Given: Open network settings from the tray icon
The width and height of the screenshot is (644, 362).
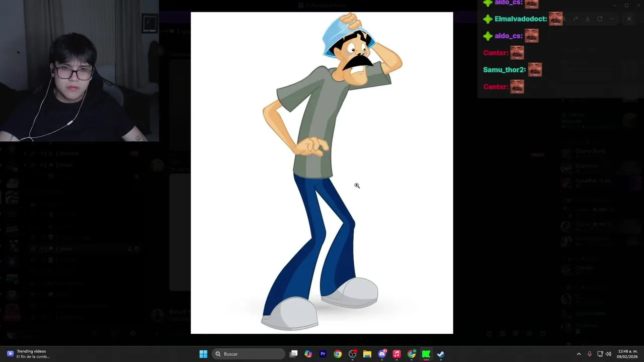Looking at the screenshot, I should [600, 354].
